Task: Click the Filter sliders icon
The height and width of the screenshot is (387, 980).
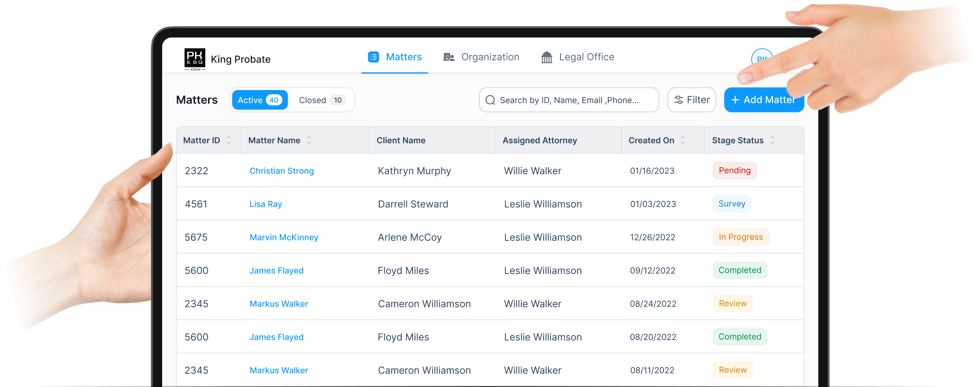Action: pyautogui.click(x=678, y=100)
